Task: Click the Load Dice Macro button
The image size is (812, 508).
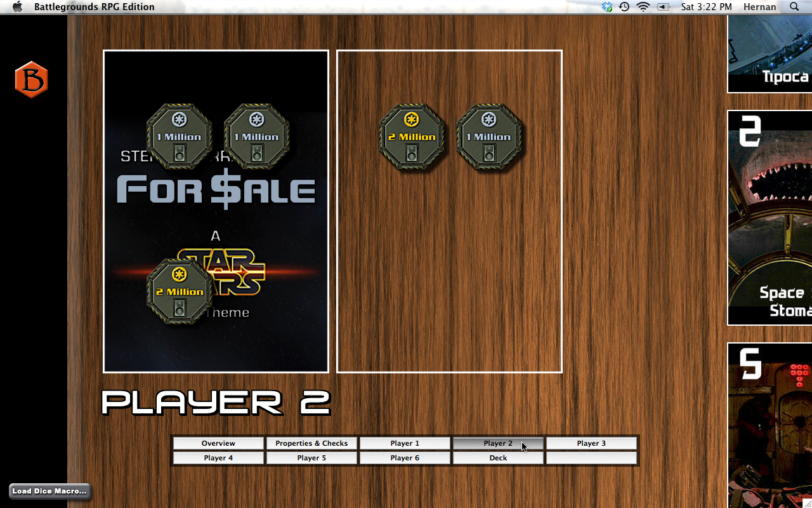Action: [x=49, y=491]
